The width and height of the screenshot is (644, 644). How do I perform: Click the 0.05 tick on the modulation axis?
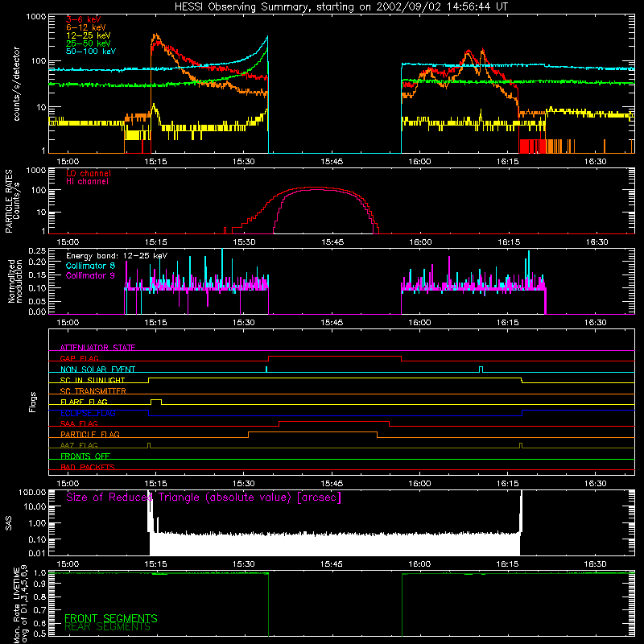[37, 301]
